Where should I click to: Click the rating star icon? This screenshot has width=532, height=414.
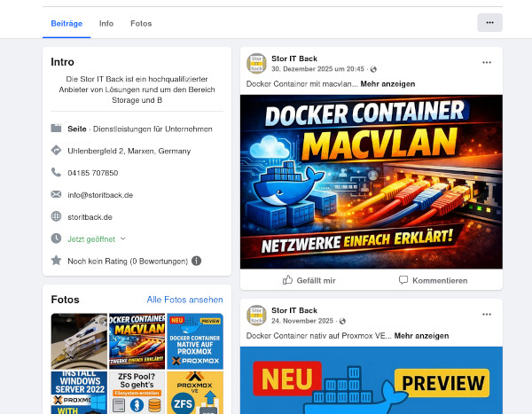(x=56, y=261)
